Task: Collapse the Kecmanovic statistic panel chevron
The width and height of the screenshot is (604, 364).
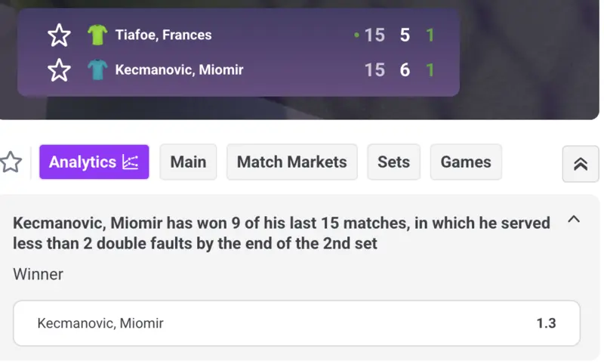Action: (573, 220)
